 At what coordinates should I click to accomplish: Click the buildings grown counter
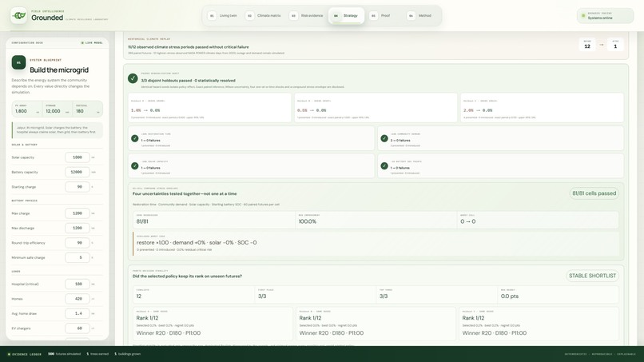point(127,354)
